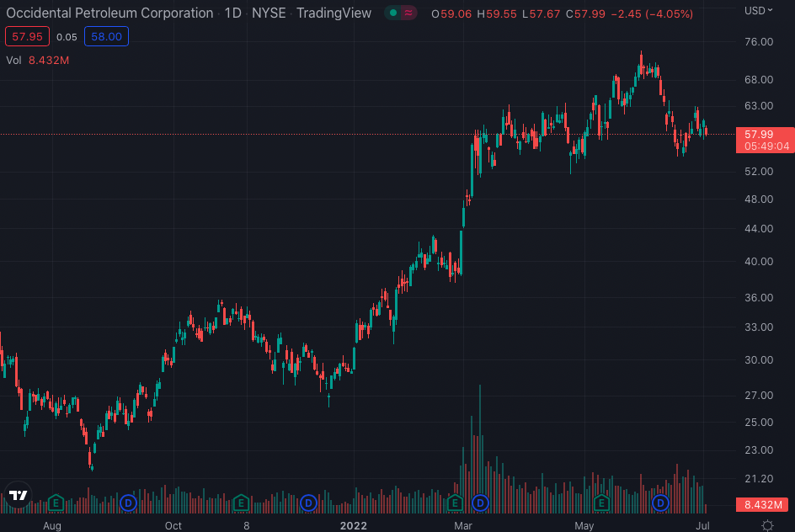Click the TradingView logo badge

coord(19,495)
